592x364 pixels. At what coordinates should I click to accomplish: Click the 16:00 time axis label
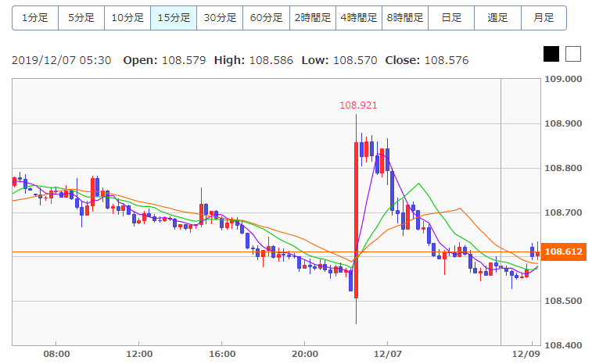tap(222, 353)
